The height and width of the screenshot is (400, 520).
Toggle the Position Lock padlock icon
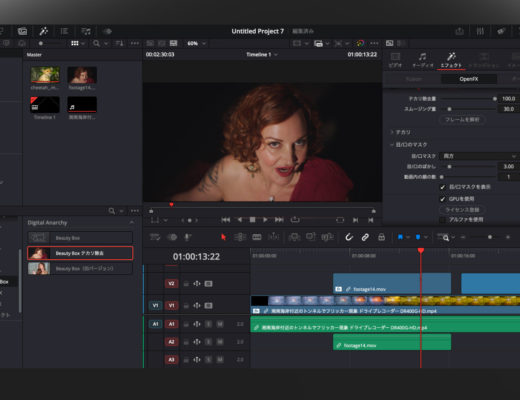pyautogui.click(x=381, y=237)
